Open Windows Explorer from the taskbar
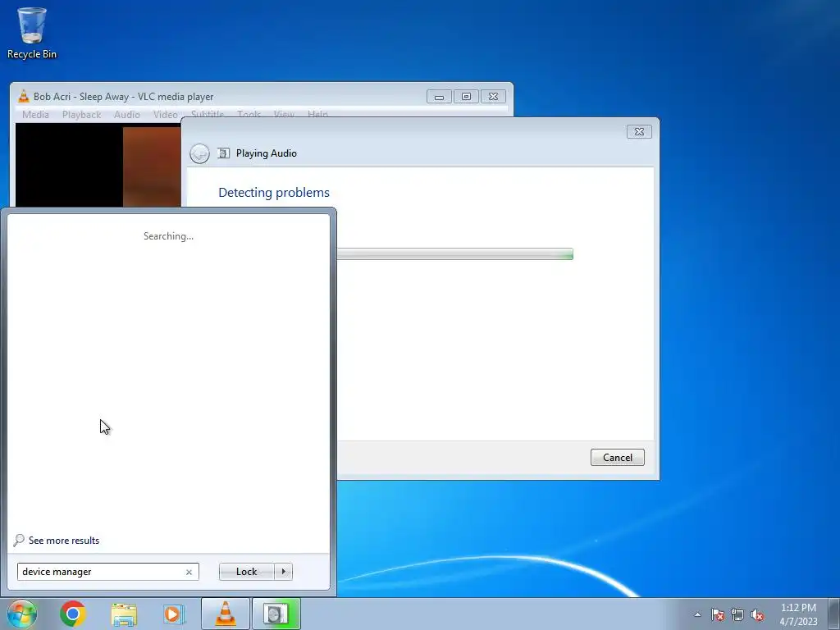 pyautogui.click(x=124, y=614)
